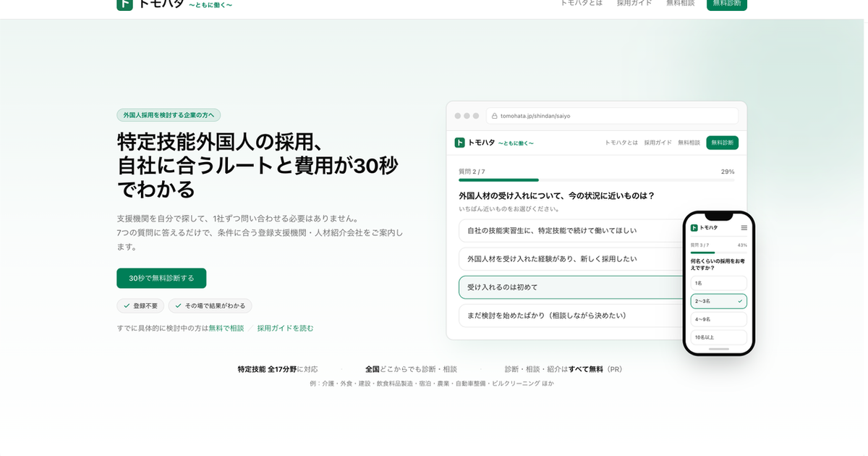This screenshot has height=456, width=868.
Task: Select 自社の技能実習生に、特定技能で続けて働いてほしい option
Action: [x=571, y=231]
